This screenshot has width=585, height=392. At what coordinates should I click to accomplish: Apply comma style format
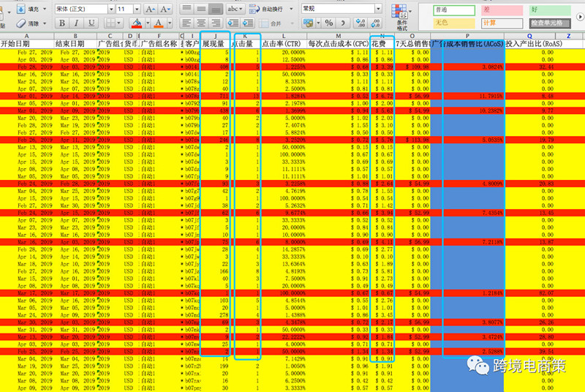(343, 23)
